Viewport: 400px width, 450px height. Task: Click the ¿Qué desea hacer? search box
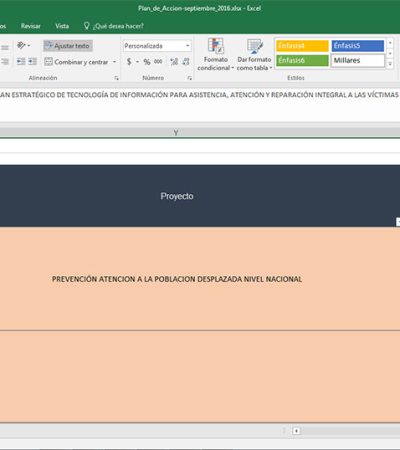[114, 26]
